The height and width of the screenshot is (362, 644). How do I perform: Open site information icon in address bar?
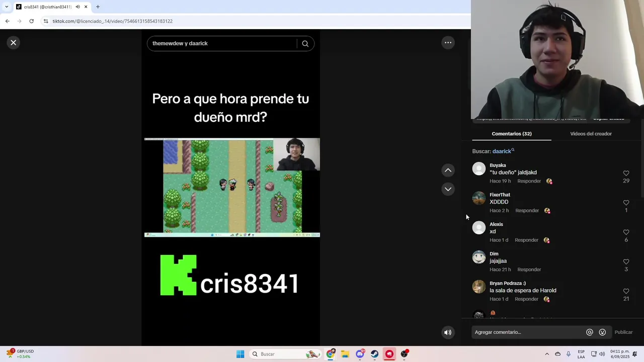point(46,21)
